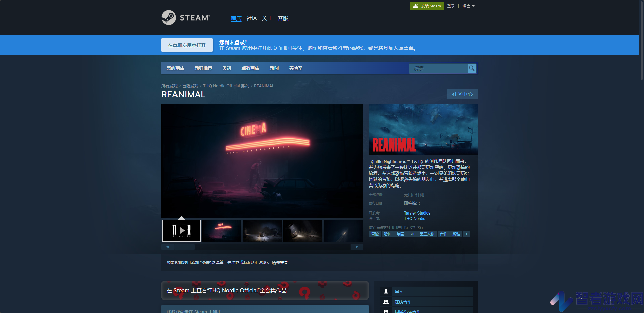Click the search input field
The width and height of the screenshot is (644, 313).
[438, 68]
